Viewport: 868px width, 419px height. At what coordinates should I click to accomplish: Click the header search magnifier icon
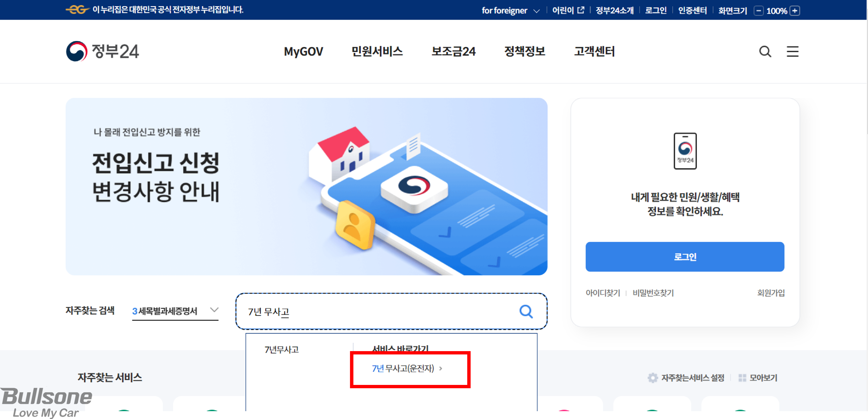tap(765, 52)
